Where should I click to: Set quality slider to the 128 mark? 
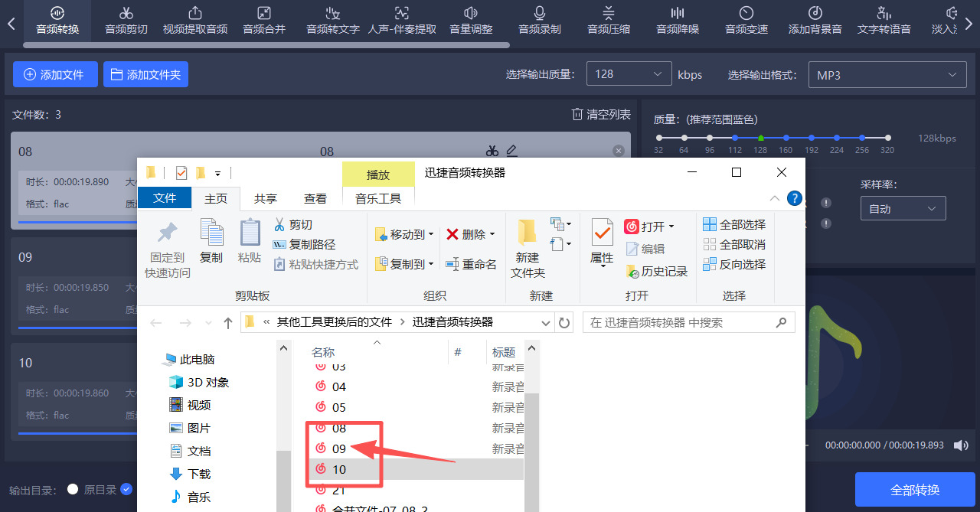coord(760,138)
